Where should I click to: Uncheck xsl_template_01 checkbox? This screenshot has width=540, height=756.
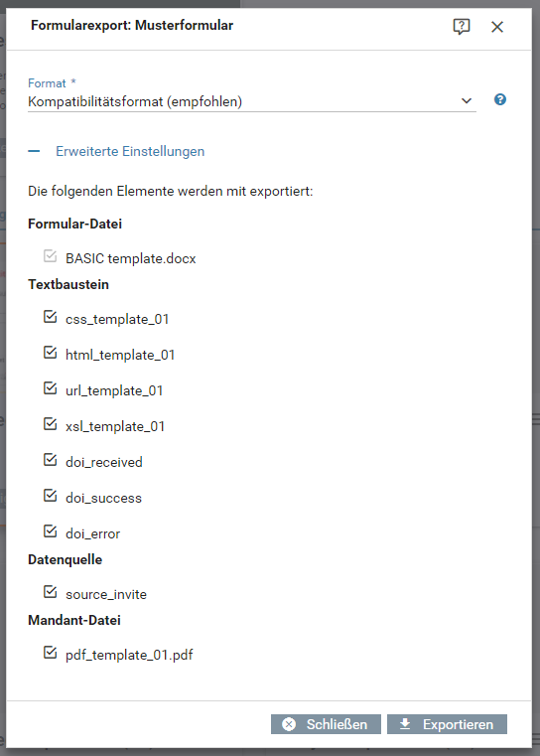click(50, 423)
